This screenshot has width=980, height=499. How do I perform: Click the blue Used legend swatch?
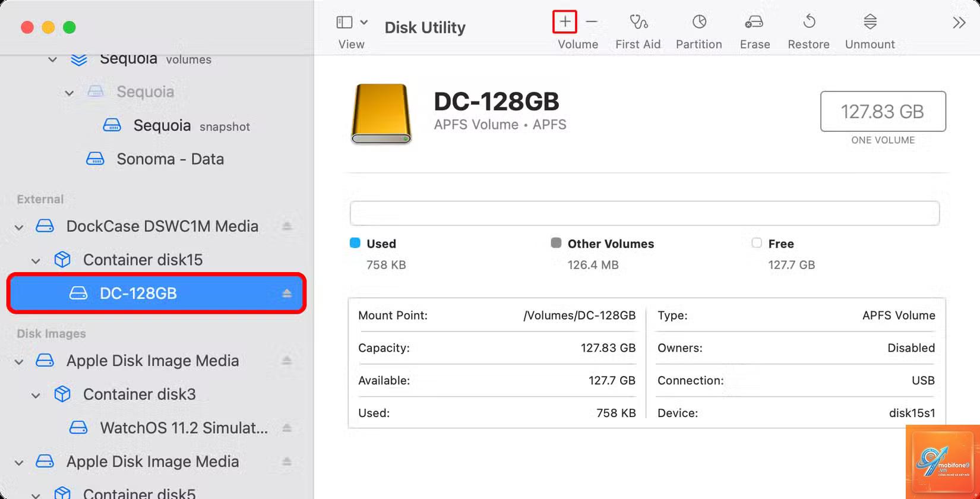[355, 243]
